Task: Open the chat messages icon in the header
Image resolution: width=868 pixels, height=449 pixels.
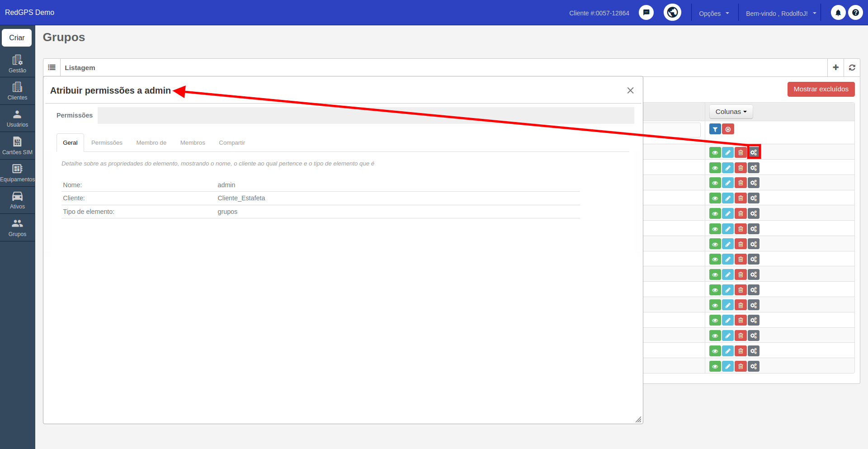Action: 646,13
